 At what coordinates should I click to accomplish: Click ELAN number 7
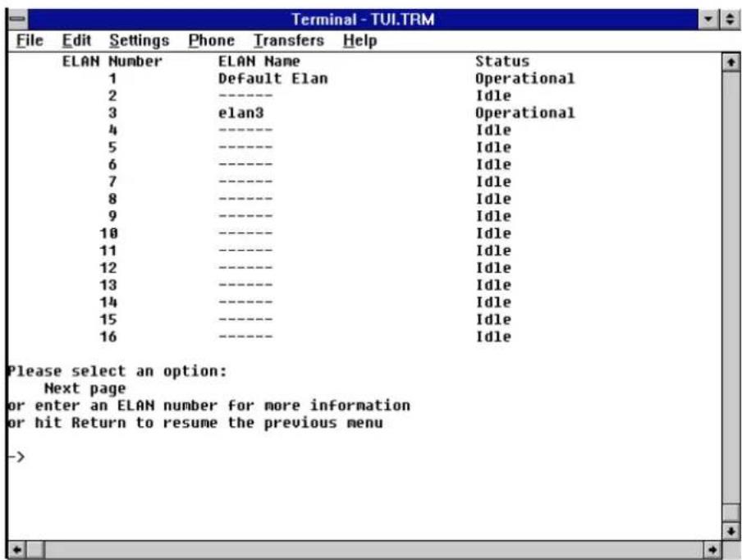point(112,181)
